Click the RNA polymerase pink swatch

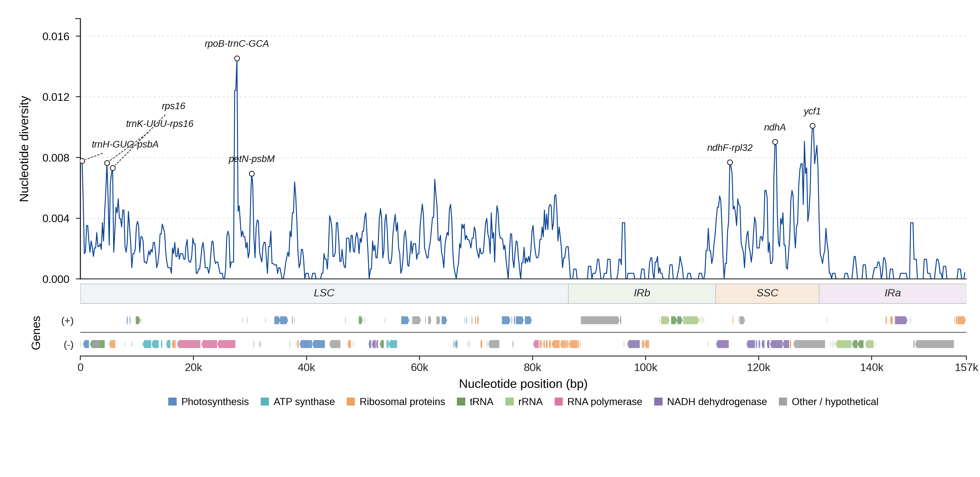[558, 402]
